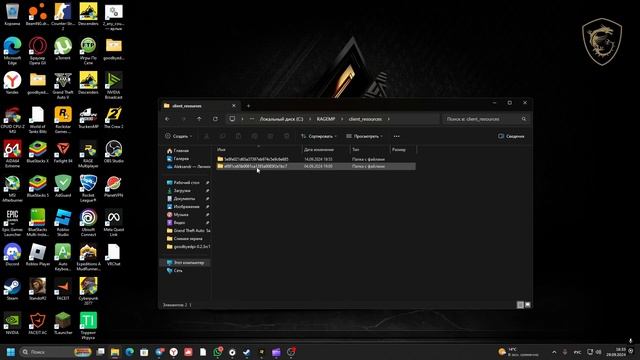Sort by the Имя column header

(x=258, y=150)
